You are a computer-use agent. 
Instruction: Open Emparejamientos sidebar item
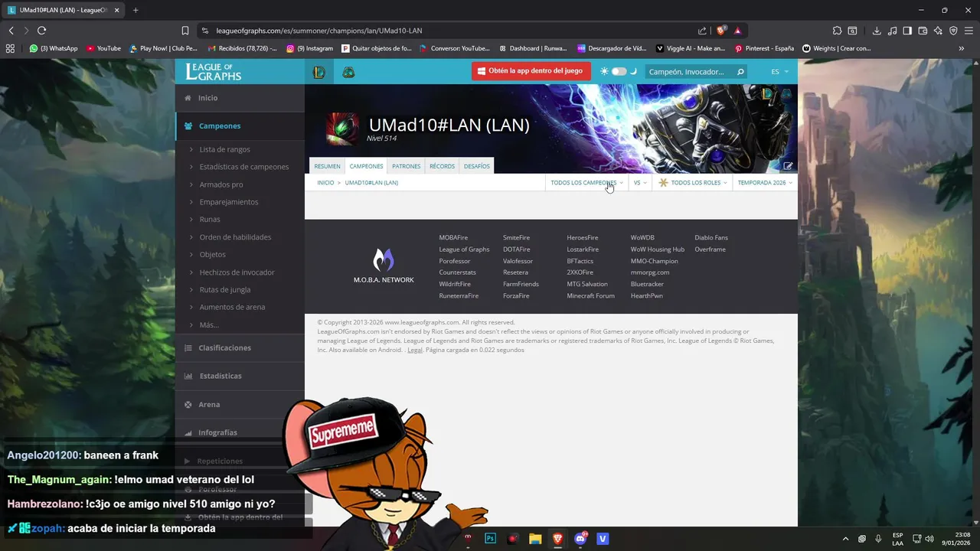coord(229,202)
